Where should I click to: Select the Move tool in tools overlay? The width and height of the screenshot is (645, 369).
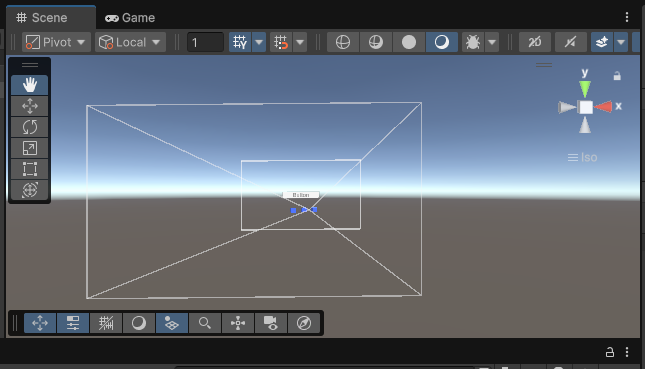coord(30,106)
